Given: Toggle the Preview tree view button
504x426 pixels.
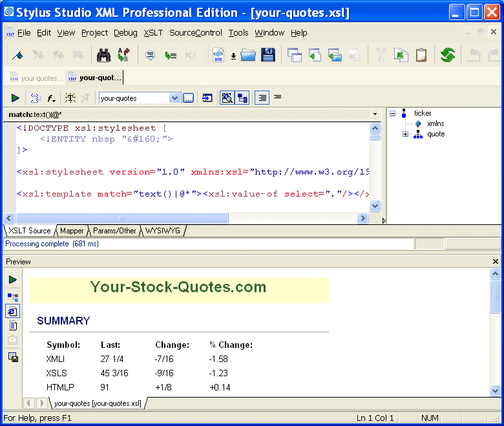Looking at the screenshot, I should click(x=13, y=297).
